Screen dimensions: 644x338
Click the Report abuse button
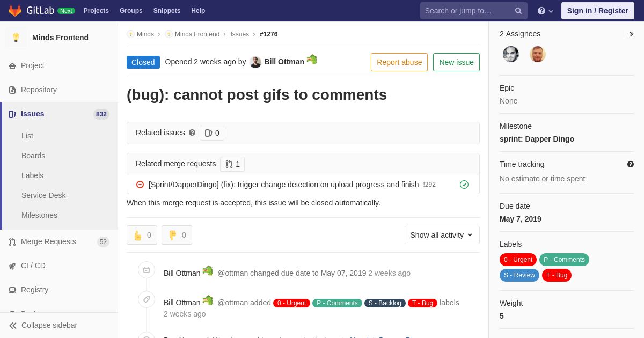pos(399,62)
